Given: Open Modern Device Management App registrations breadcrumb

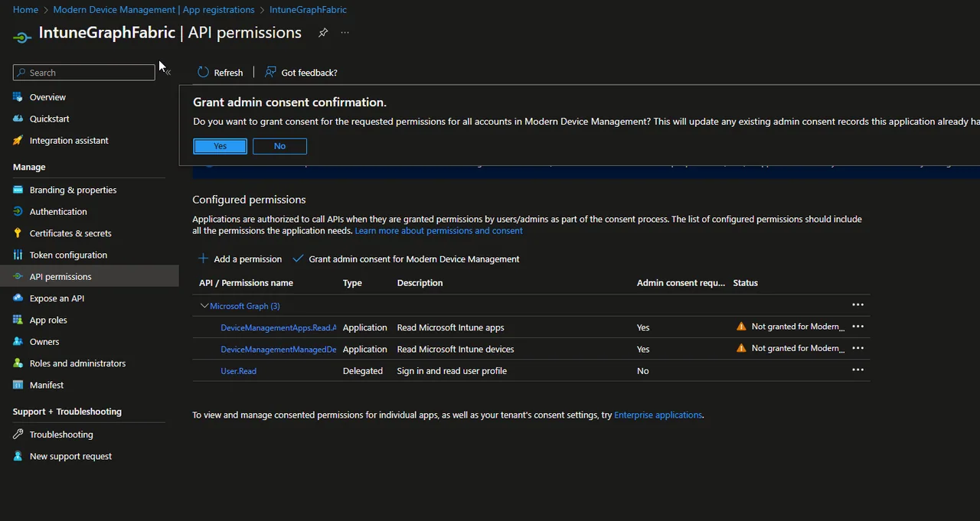Looking at the screenshot, I should 154,10.
